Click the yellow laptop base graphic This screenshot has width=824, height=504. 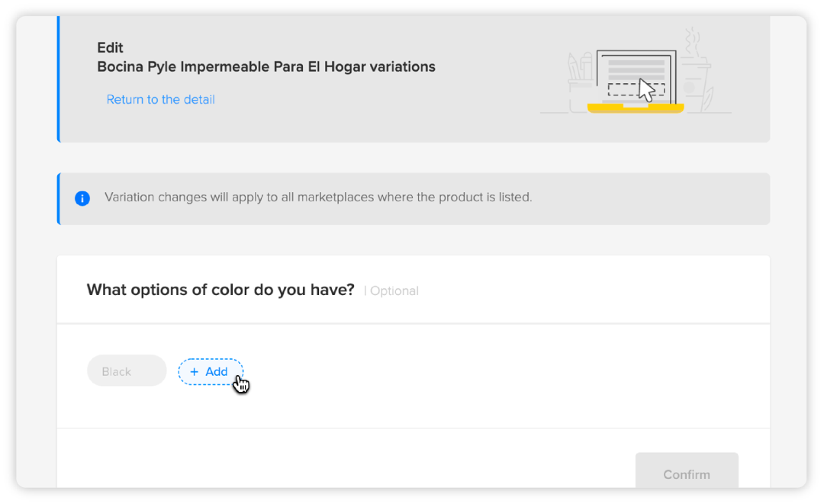[635, 108]
